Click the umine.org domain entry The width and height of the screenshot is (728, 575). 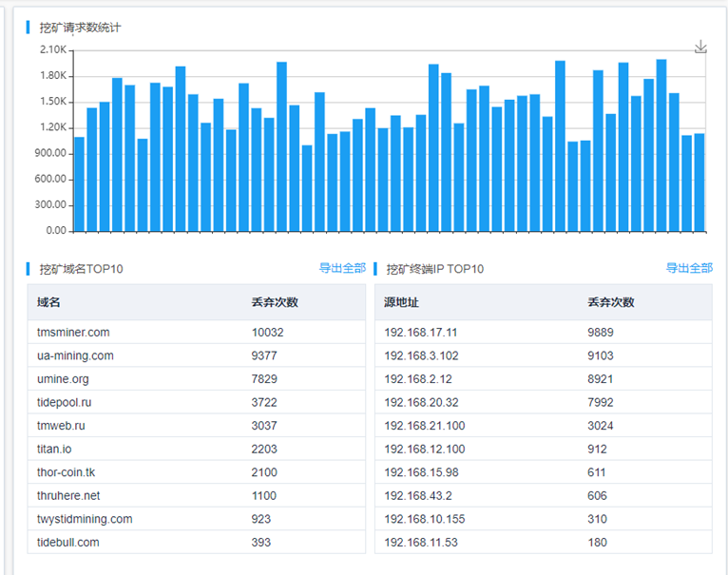(x=63, y=379)
